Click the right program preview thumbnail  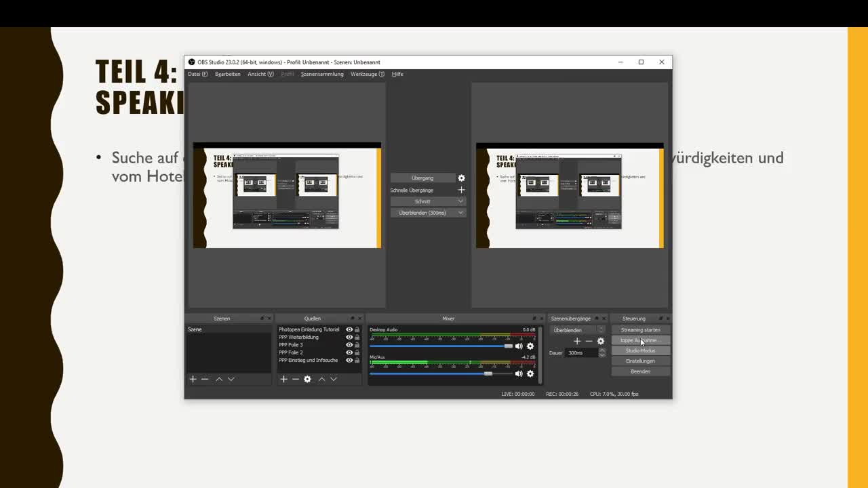pyautogui.click(x=570, y=195)
